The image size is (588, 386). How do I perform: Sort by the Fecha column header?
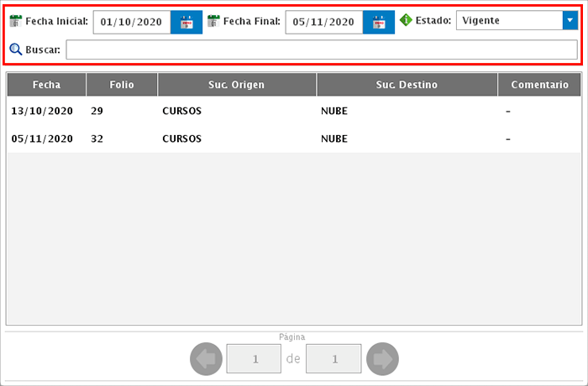tap(46, 85)
